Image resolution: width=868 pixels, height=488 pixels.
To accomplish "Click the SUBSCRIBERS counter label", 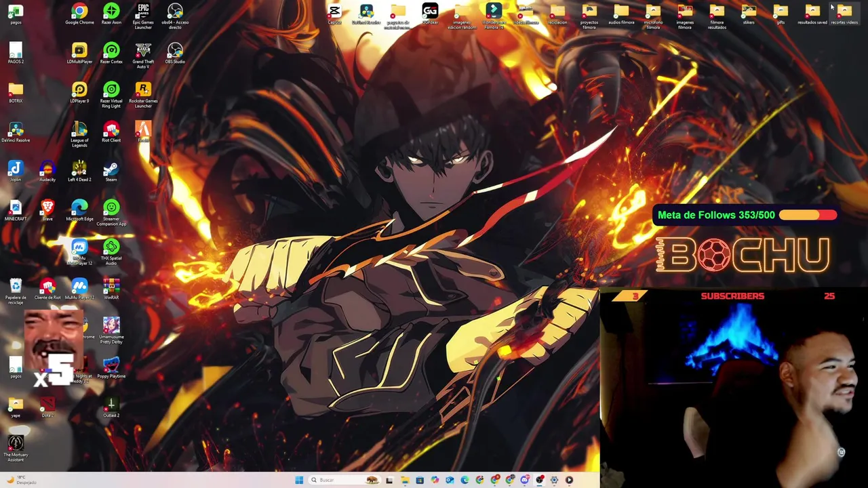I will [732, 296].
